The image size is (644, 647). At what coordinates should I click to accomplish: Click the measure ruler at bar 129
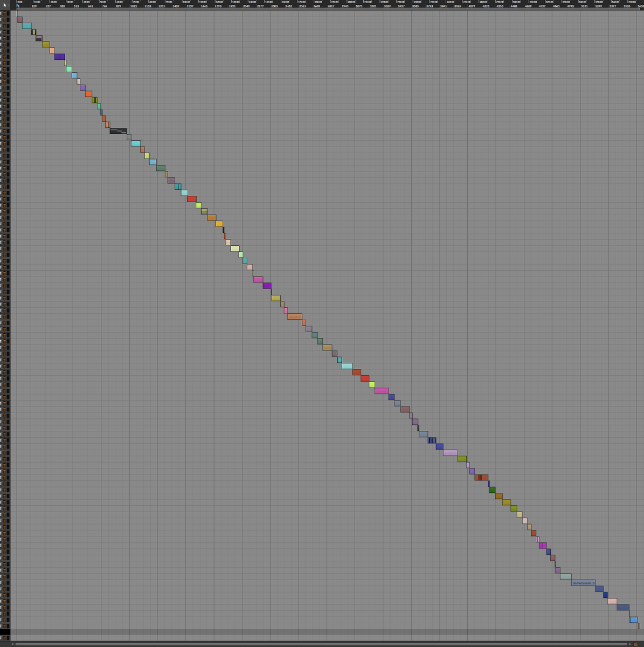(34, 7)
